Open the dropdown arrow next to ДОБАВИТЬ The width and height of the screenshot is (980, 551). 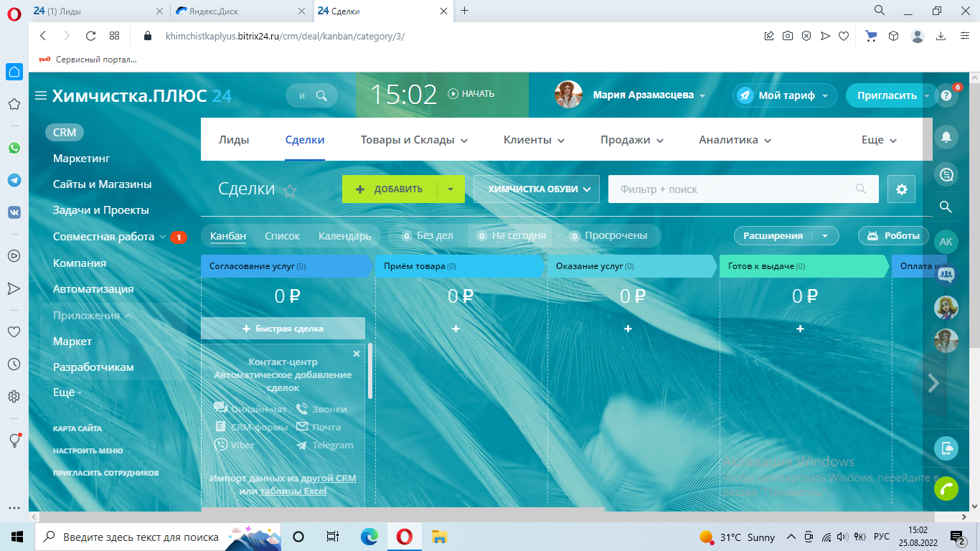(450, 189)
